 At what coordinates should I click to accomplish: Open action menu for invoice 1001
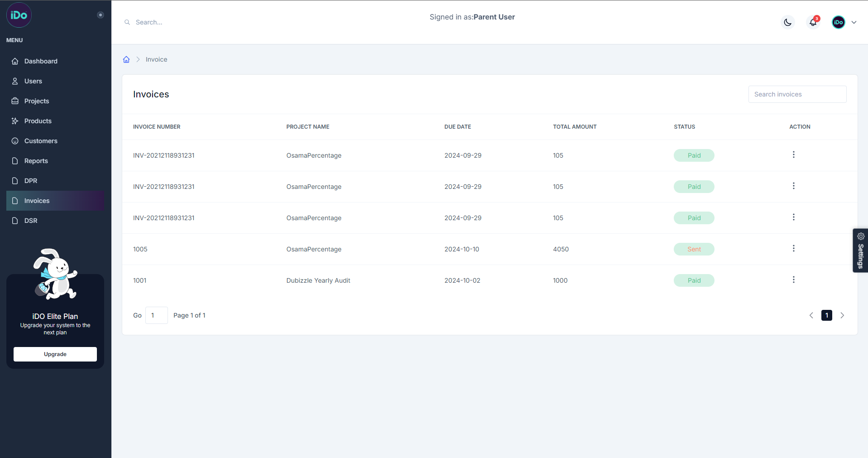pos(793,280)
